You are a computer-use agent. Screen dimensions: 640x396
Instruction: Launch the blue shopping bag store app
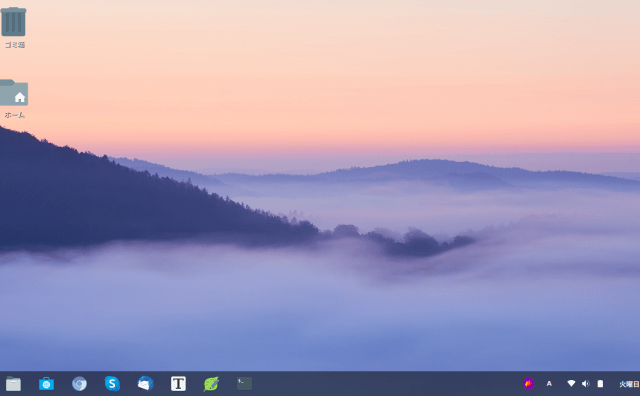(46, 384)
